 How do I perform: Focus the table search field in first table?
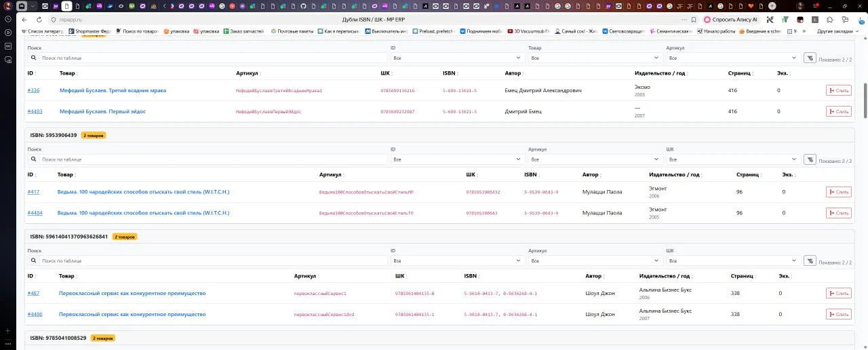point(213,58)
